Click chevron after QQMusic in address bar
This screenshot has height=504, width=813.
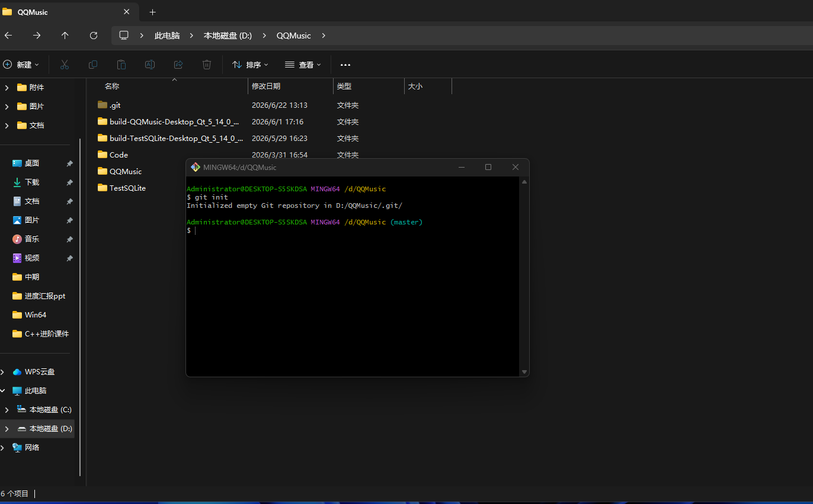pos(324,36)
